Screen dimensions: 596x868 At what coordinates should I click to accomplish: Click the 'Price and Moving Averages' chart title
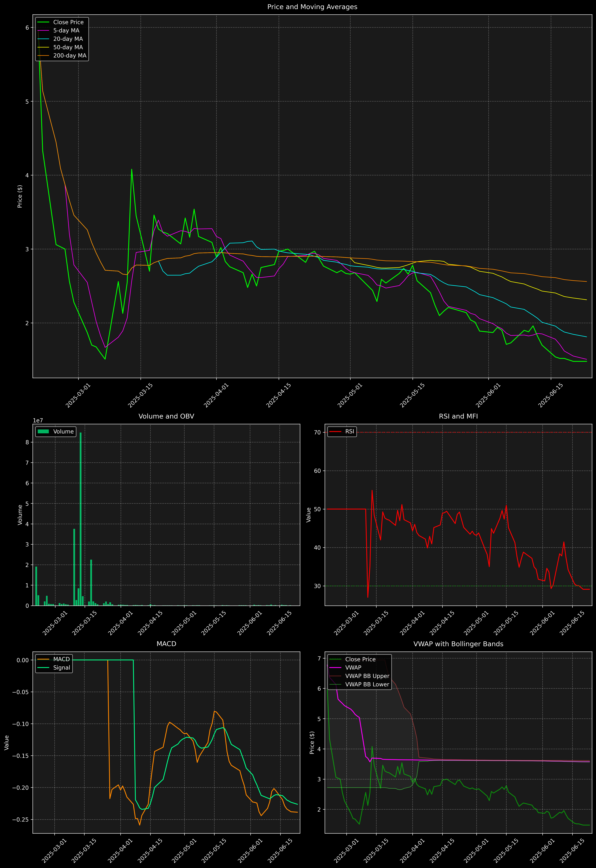pyautogui.click(x=312, y=7)
